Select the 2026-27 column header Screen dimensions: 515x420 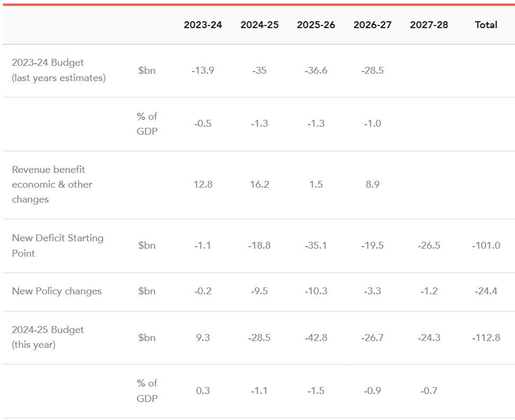coord(372,25)
